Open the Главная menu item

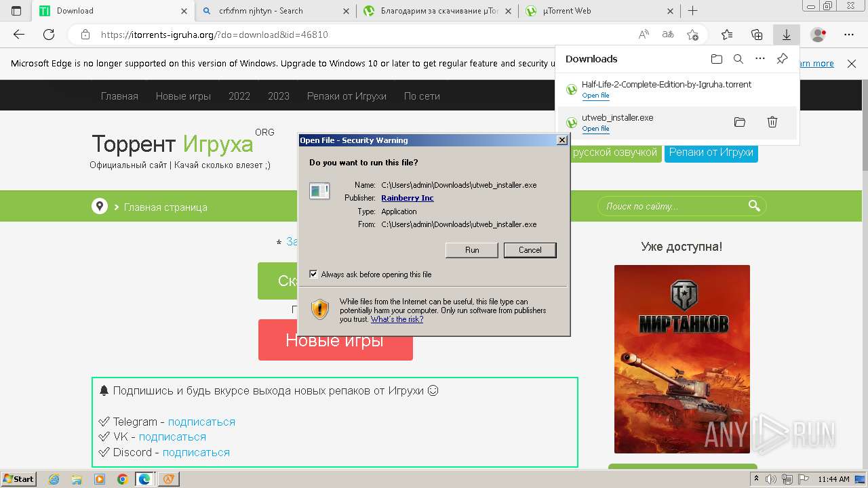pos(119,96)
